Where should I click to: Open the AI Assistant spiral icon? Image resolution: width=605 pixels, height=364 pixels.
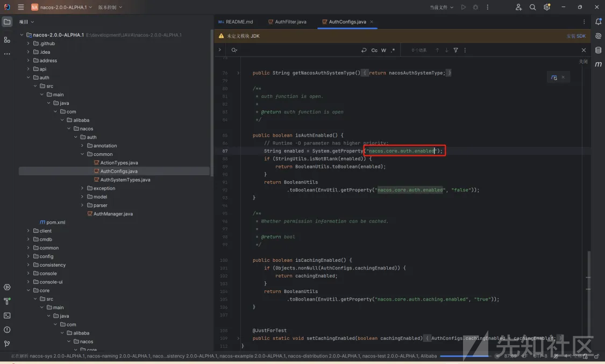point(599,36)
